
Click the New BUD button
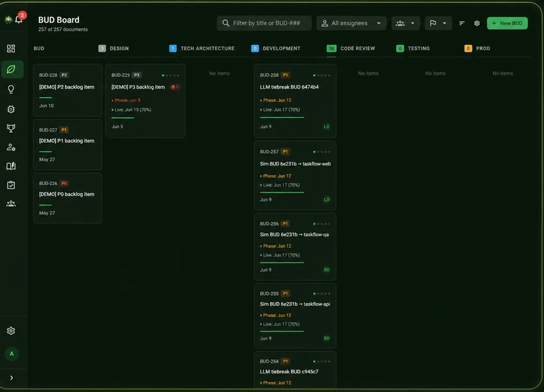tap(507, 23)
